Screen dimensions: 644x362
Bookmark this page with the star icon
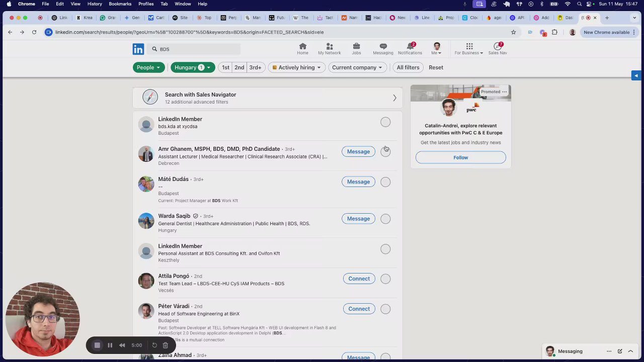pyautogui.click(x=513, y=32)
